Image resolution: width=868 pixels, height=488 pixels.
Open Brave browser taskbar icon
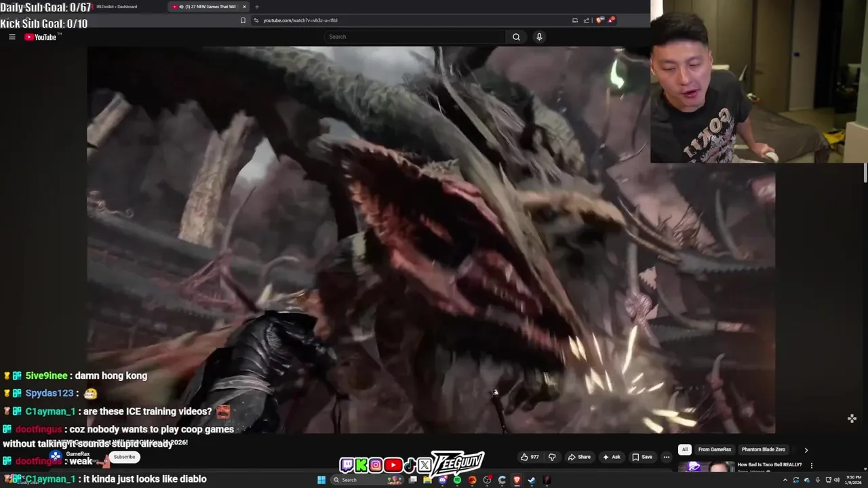pos(517,480)
